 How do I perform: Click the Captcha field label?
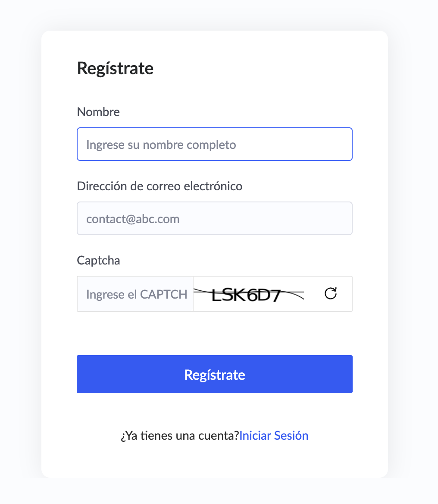(x=98, y=261)
